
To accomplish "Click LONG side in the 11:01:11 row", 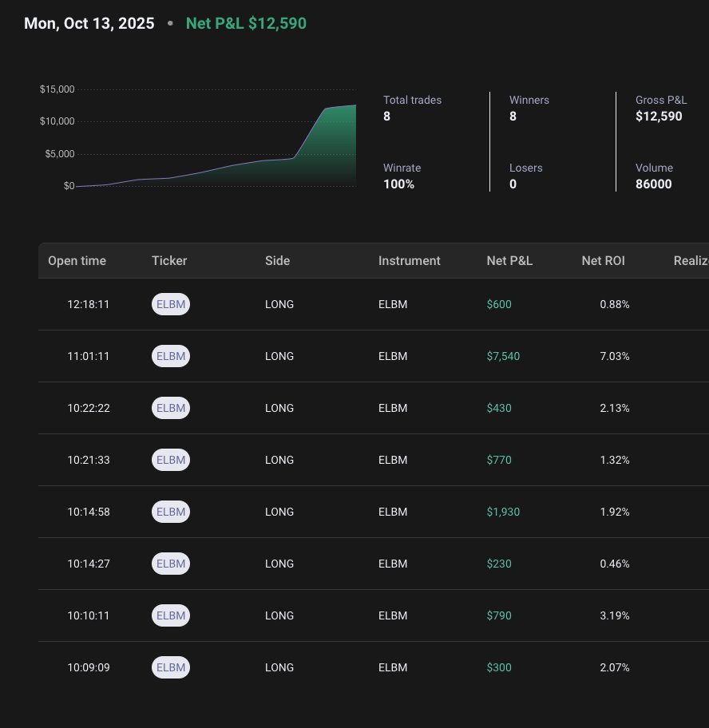I will 279,356.
